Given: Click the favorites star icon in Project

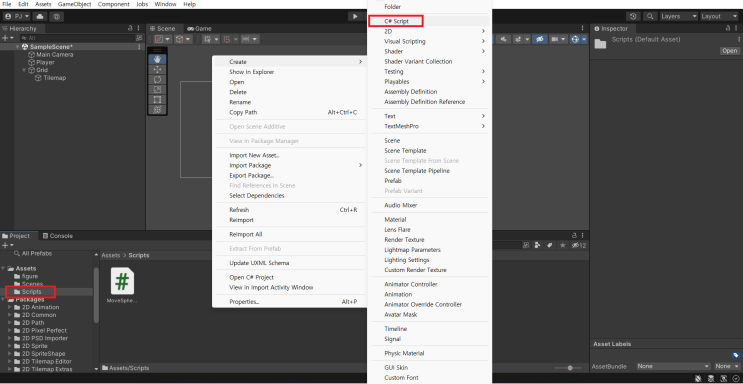Looking at the screenshot, I should click(562, 245).
